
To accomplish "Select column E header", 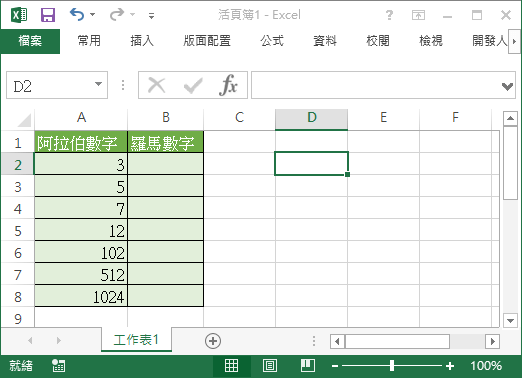I will [383, 118].
